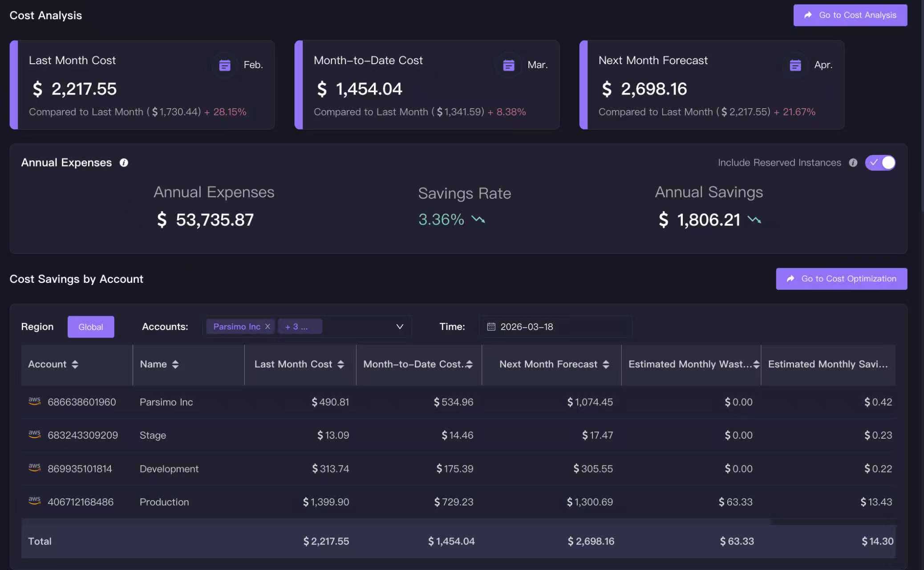924x570 pixels.
Task: Select the Global region filter
Action: click(91, 326)
